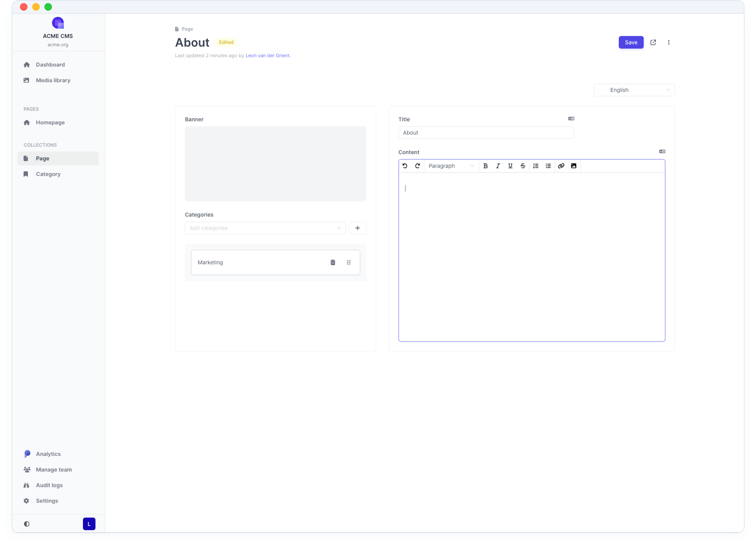Open page in new window icon
Image resolution: width=756 pixels, height=547 pixels.
(653, 42)
